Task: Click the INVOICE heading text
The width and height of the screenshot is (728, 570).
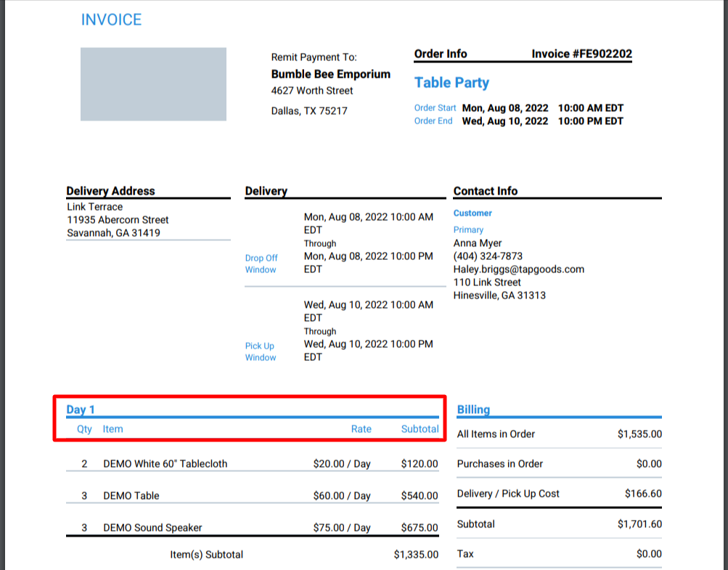Action: click(x=112, y=20)
